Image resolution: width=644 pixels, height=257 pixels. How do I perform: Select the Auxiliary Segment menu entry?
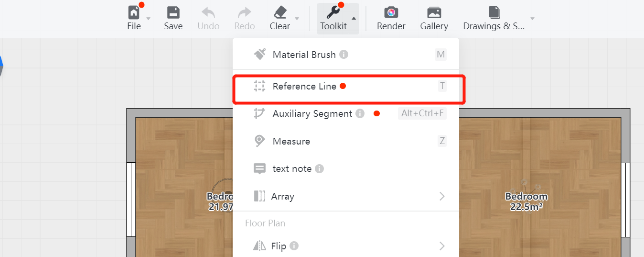[x=312, y=113]
